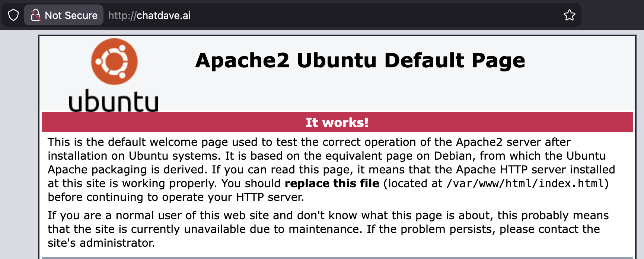Screen dimensions: 644x259
Task: Click the tracking protection shield icon
Action: tap(13, 15)
